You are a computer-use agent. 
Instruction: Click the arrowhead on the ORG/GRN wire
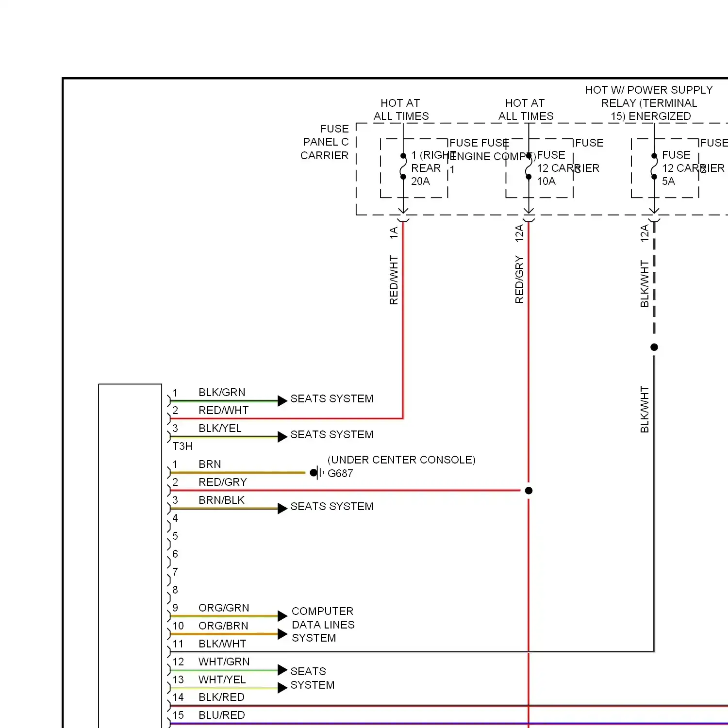click(x=282, y=616)
